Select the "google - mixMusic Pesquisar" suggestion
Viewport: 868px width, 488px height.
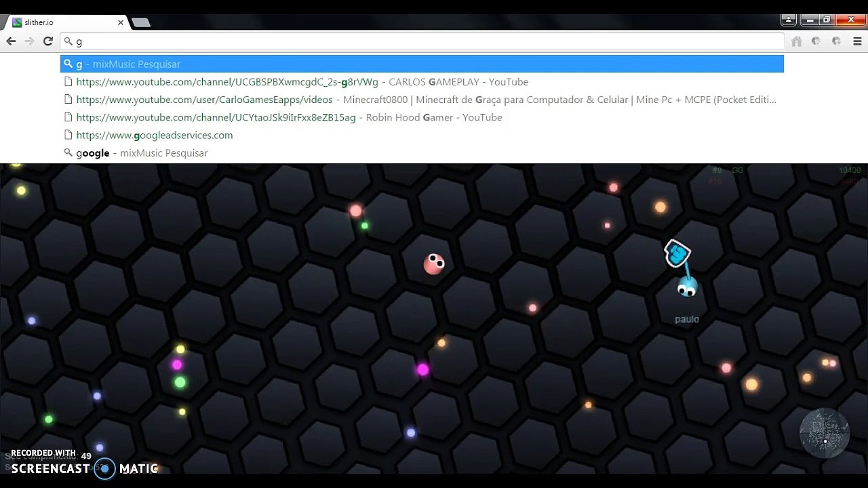[x=422, y=153]
